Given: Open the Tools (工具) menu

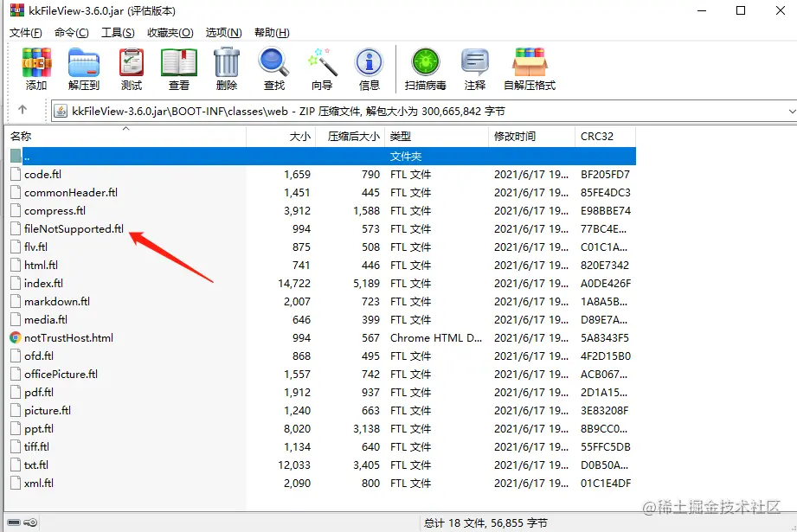Looking at the screenshot, I should point(118,33).
